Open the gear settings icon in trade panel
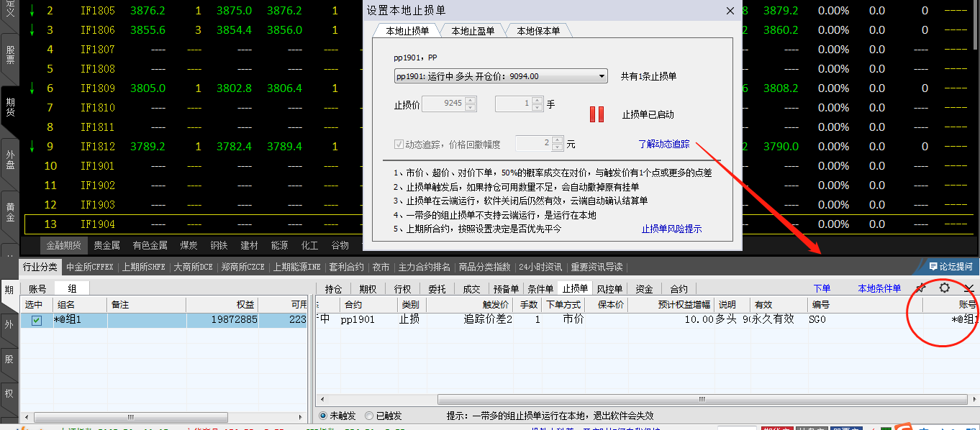The height and width of the screenshot is (430, 980). click(944, 288)
